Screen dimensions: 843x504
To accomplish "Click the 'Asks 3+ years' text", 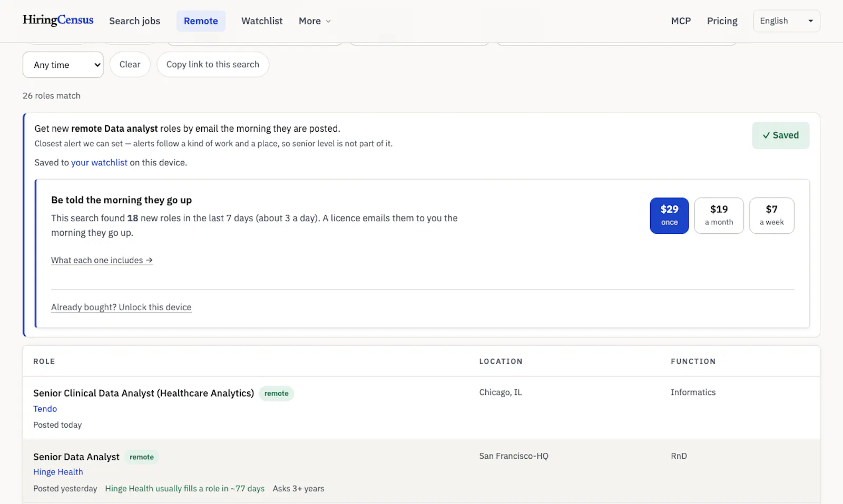I will tap(298, 489).
